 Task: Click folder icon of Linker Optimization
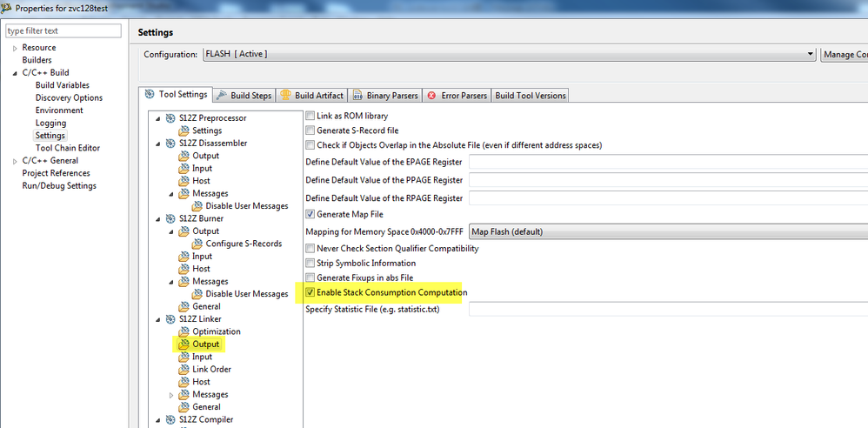184,331
